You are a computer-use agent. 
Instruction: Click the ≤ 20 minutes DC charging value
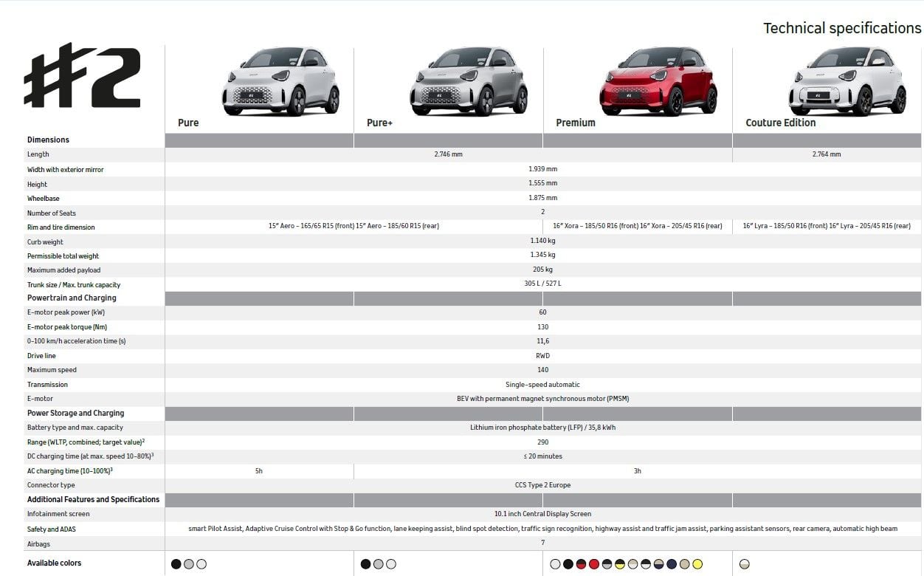point(543,456)
